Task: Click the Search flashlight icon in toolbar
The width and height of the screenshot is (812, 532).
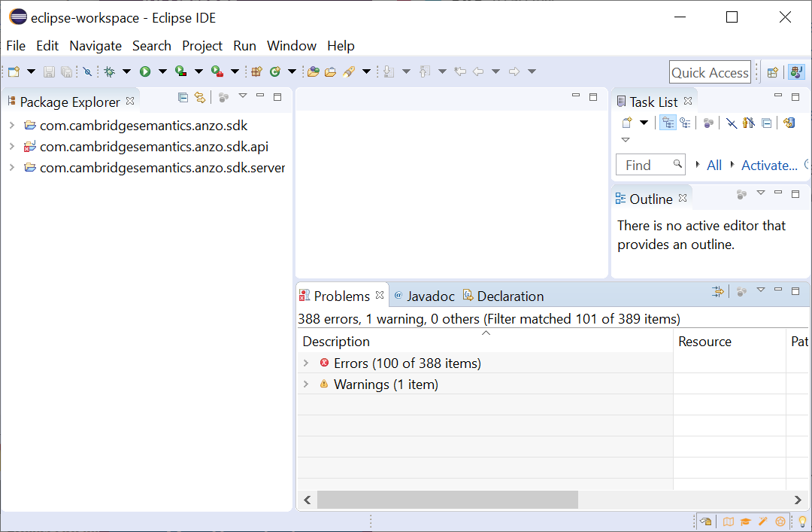Action: [349, 71]
